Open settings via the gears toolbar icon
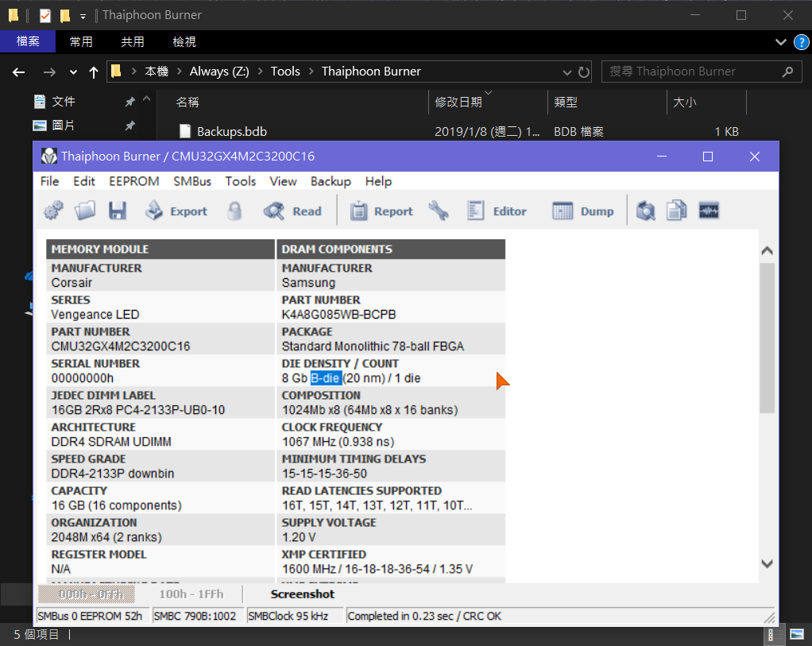The width and height of the screenshot is (812, 646). click(53, 211)
